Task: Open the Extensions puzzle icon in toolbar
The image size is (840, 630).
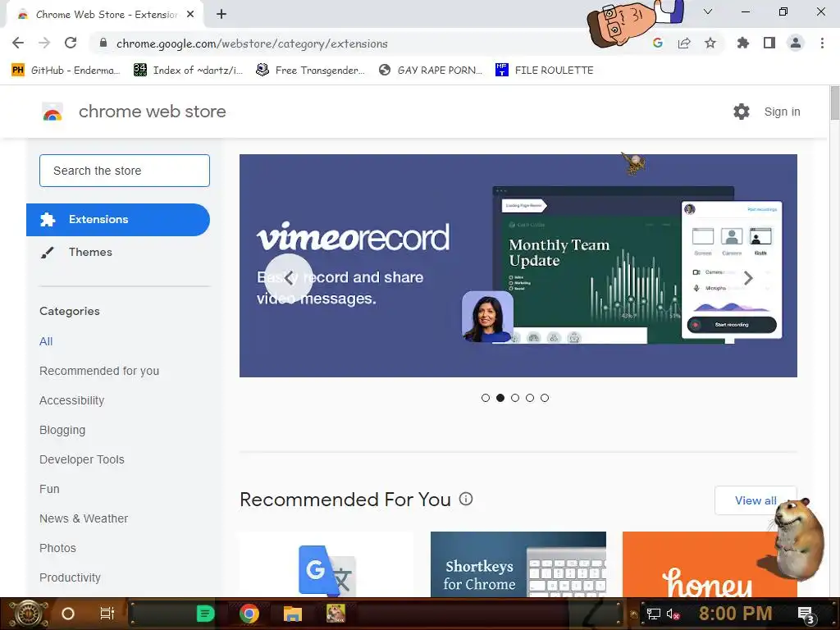Action: pyautogui.click(x=743, y=43)
